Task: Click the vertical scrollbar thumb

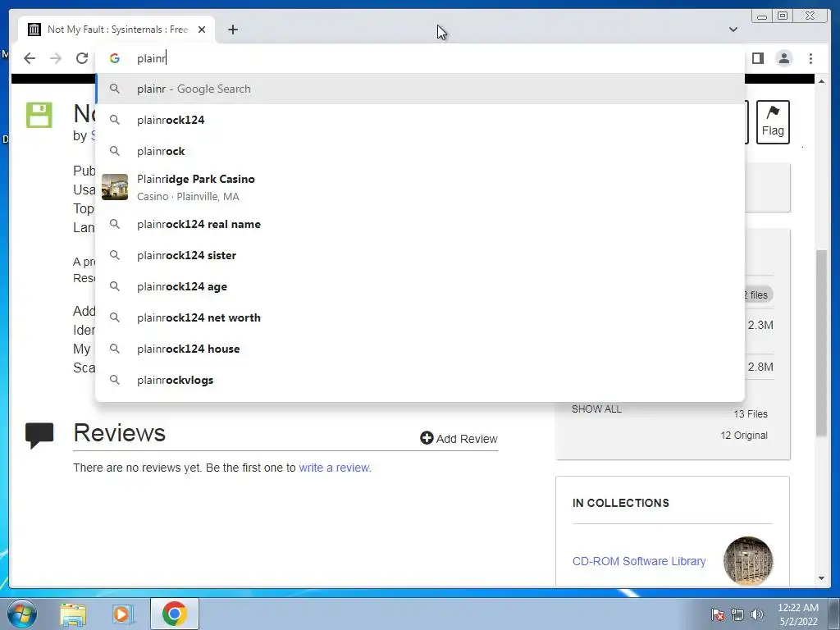Action: tap(821, 343)
